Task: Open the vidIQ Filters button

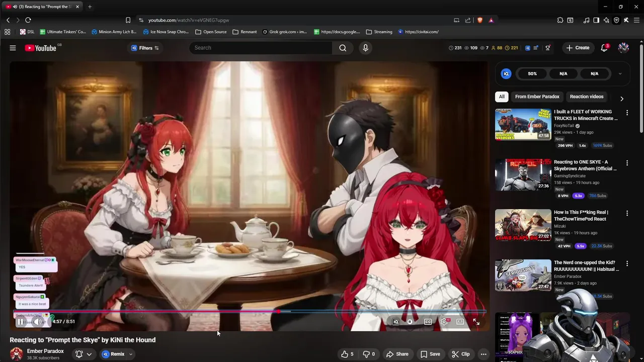Action: coord(145,48)
